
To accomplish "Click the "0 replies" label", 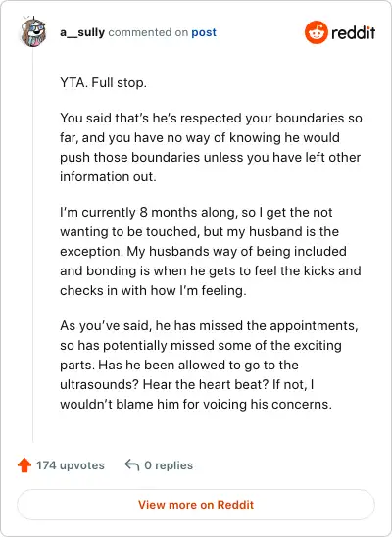I will click(169, 465).
